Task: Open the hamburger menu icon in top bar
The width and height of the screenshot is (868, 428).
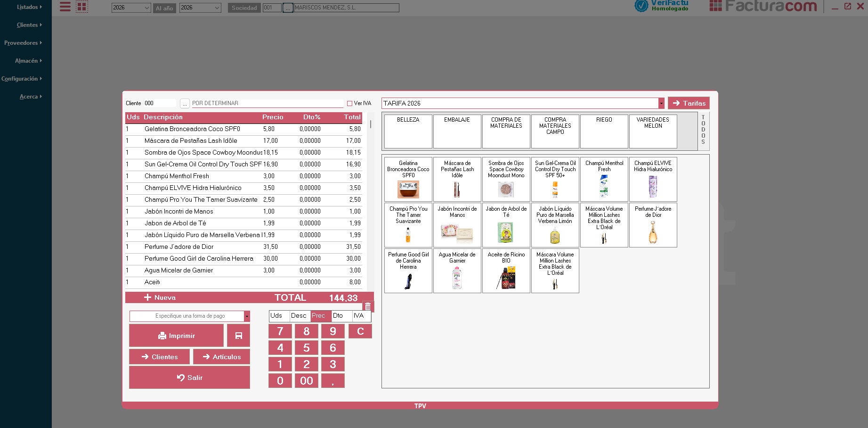Action: pyautogui.click(x=65, y=7)
